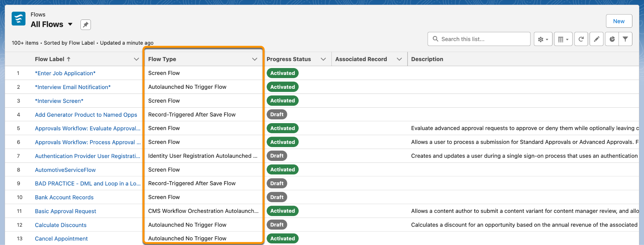This screenshot has width=644, height=245.
Task: Click description starting 'Calculates a discount'
Action: pos(524,225)
